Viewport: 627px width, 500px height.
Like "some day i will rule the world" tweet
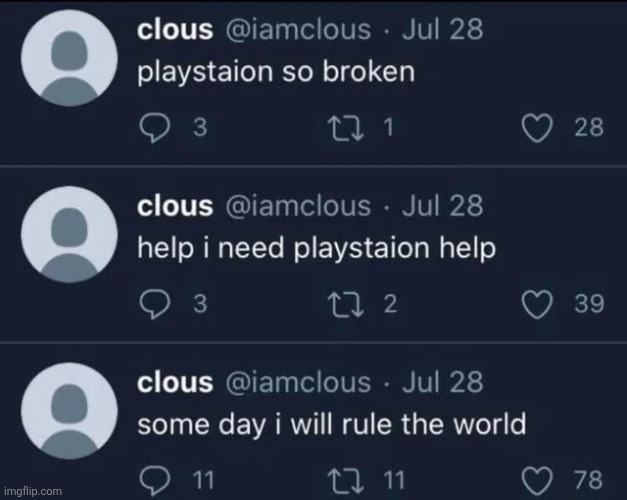pyautogui.click(x=538, y=480)
